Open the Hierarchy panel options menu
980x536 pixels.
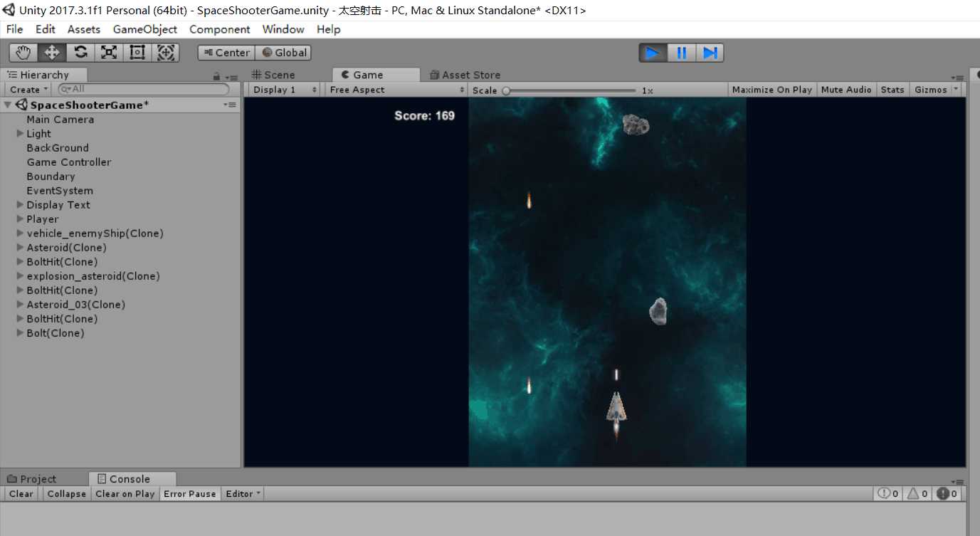click(231, 76)
